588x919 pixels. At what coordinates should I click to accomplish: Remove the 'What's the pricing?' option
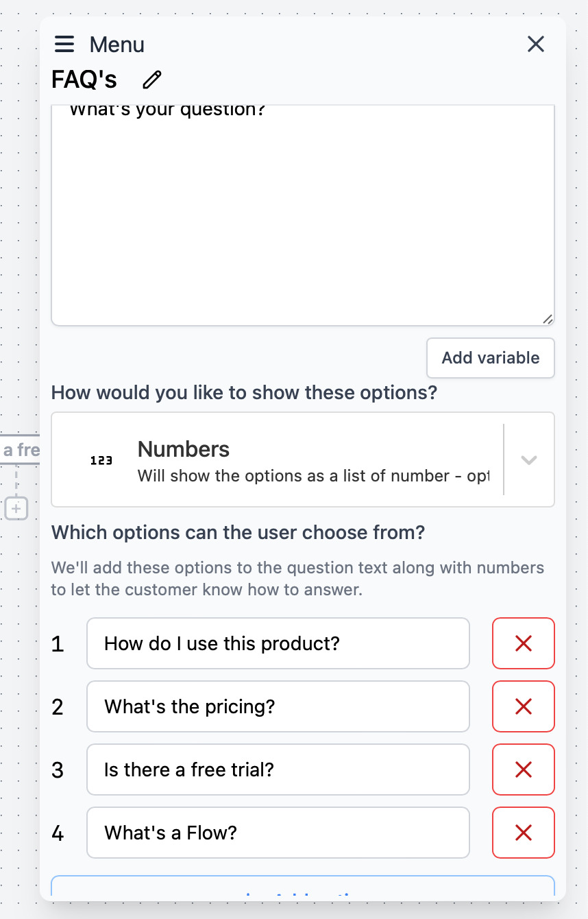[x=523, y=706]
